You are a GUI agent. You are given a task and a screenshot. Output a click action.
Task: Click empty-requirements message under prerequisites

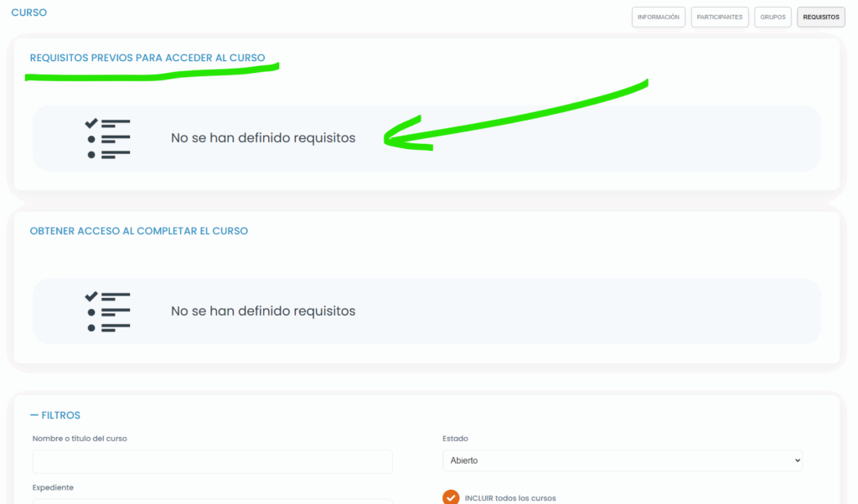click(263, 138)
